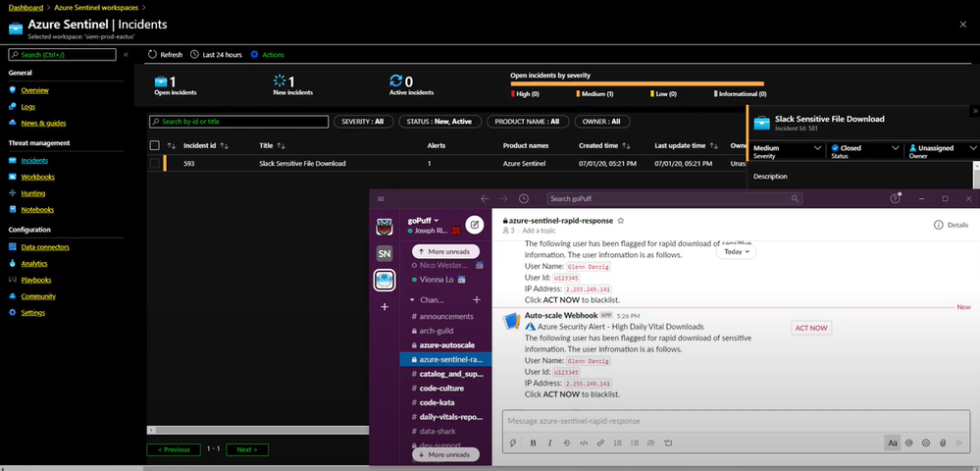This screenshot has height=471, width=980.
Task: Open Community in the sidebar
Action: pyautogui.click(x=38, y=296)
